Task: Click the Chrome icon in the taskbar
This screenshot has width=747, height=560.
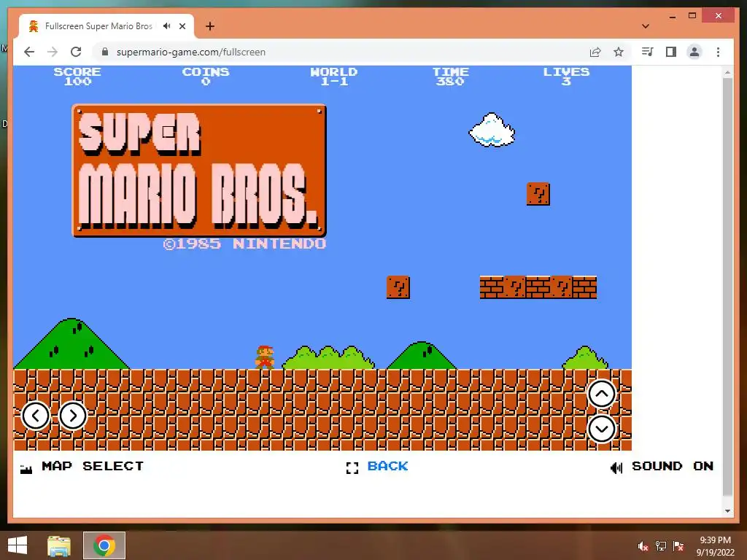Action: (x=104, y=545)
